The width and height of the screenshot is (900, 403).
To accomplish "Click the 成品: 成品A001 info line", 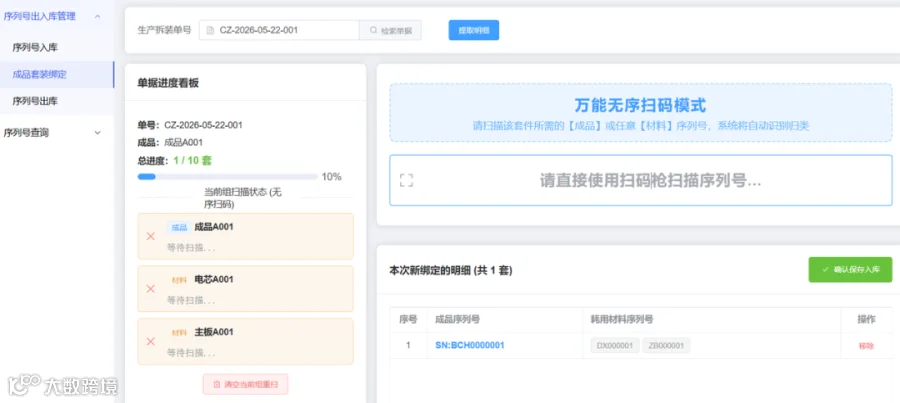I will pyautogui.click(x=170, y=142).
